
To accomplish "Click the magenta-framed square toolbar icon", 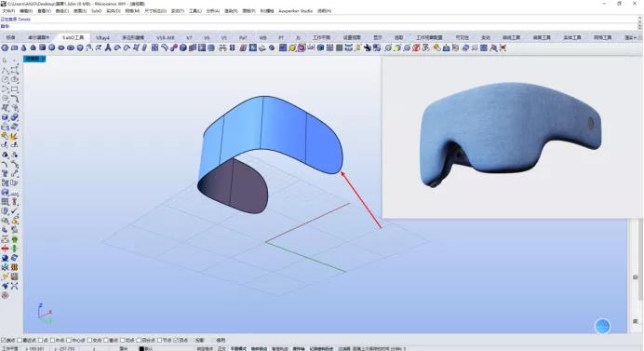I will tap(302, 47).
